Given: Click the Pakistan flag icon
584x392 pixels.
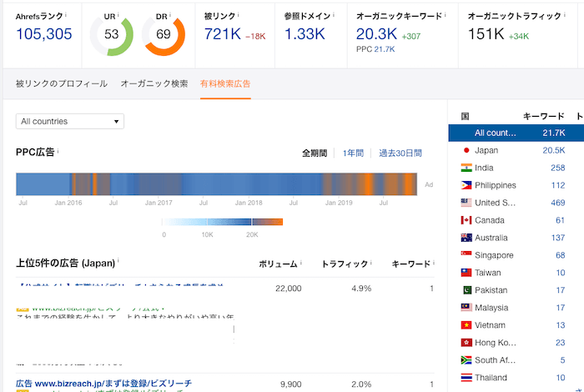Looking at the screenshot, I should [x=467, y=290].
